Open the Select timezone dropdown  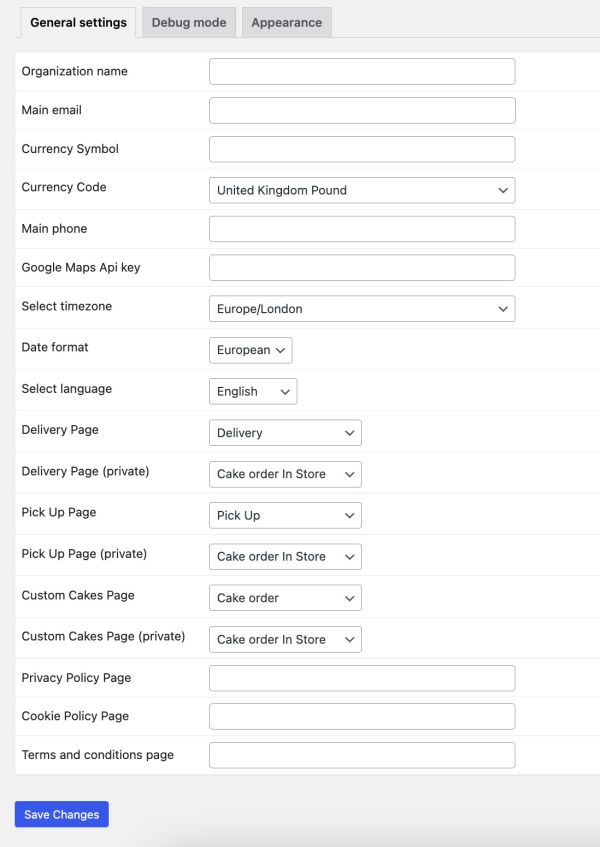(361, 308)
